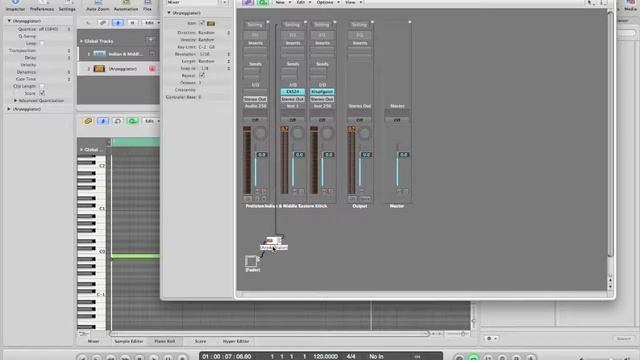Switch to the Sample Editor tab
Viewport: 640px width, 360px height.
[x=129, y=341]
